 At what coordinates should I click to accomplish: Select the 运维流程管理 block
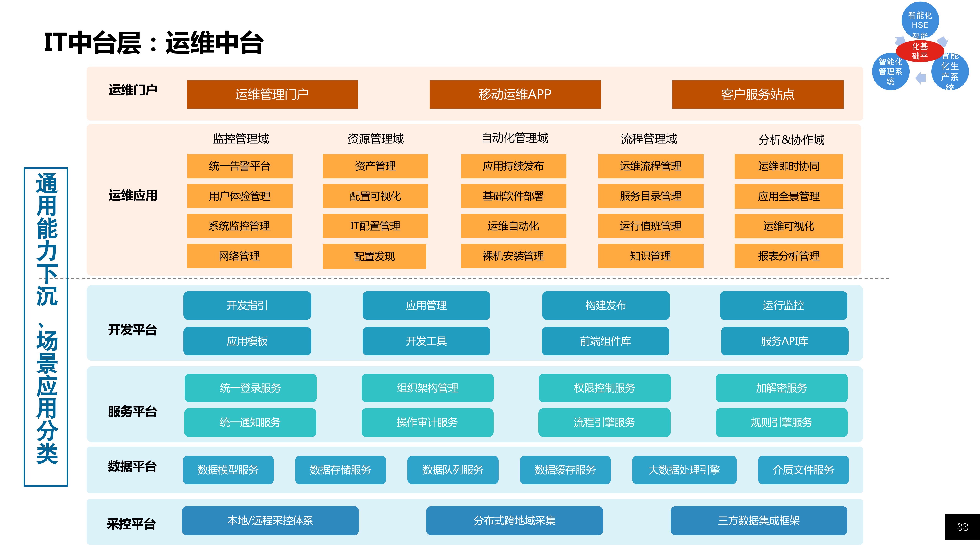click(650, 166)
